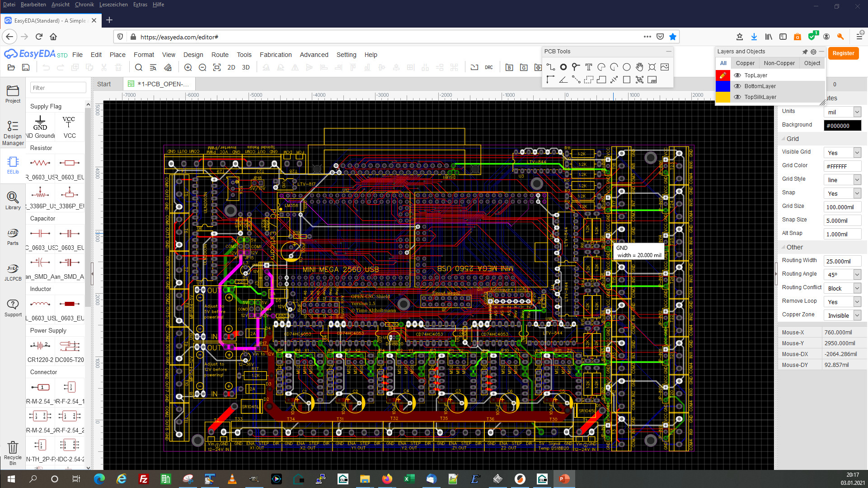The image size is (868, 488).
Task: Select the Track routing tool
Action: [550, 67]
